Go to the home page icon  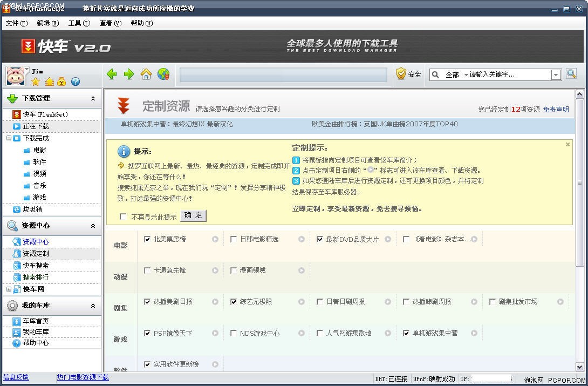[x=146, y=74]
